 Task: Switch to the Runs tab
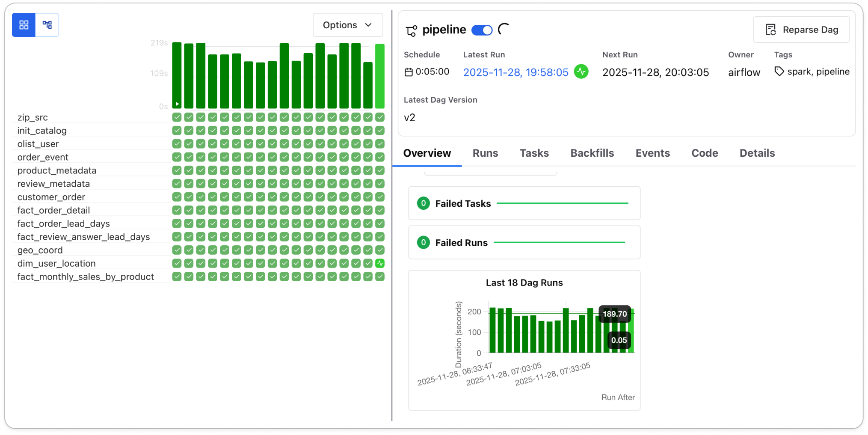pyautogui.click(x=485, y=153)
